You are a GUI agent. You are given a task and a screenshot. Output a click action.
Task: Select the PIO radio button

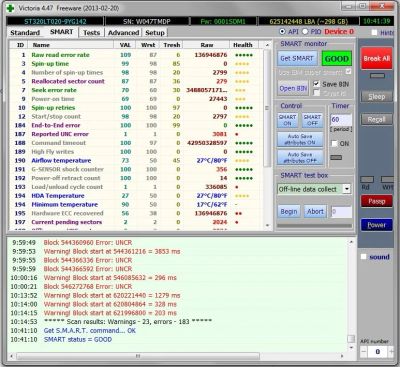(305, 32)
